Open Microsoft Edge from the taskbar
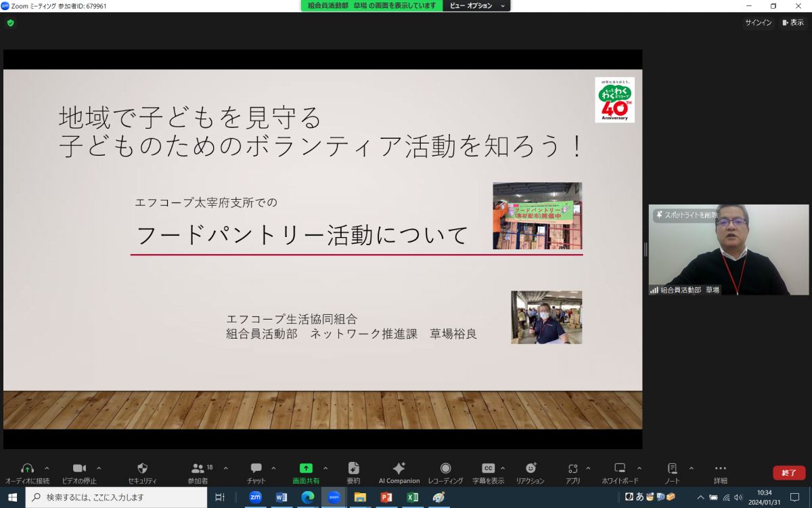This screenshot has width=812, height=508. tap(308, 497)
